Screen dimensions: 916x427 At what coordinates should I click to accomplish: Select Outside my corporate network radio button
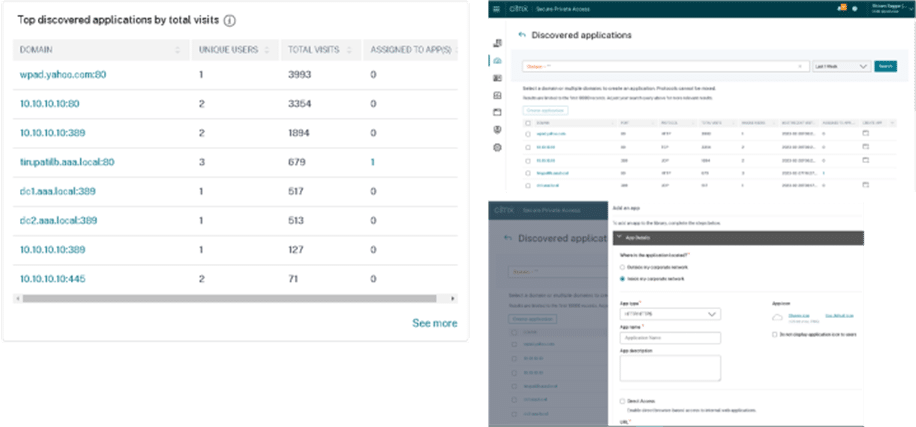click(622, 267)
